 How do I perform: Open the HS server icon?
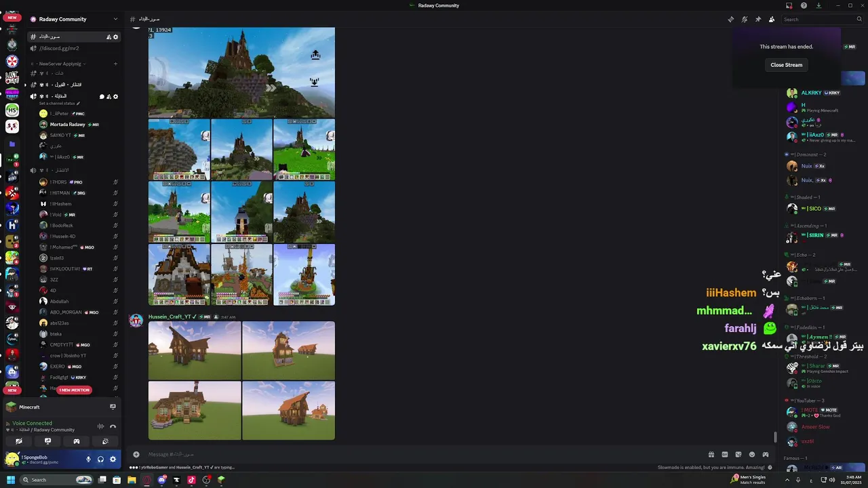(x=12, y=110)
